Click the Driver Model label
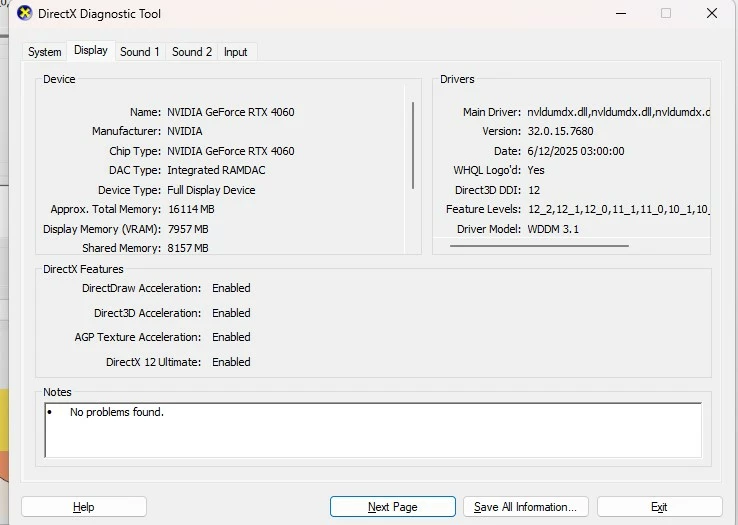The image size is (738, 525). pyautogui.click(x=489, y=229)
